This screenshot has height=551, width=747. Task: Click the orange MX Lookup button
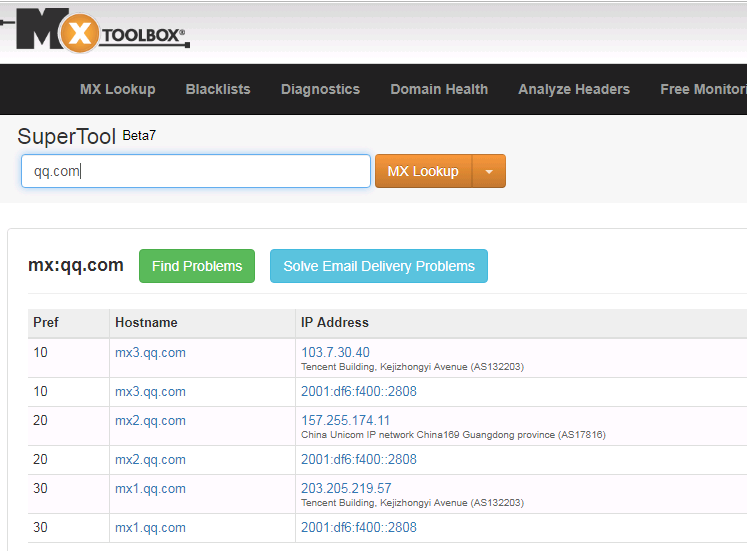423,171
